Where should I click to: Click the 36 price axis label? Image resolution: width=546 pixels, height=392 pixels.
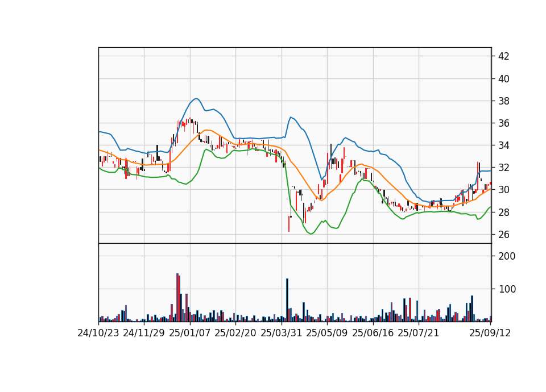[x=504, y=123]
